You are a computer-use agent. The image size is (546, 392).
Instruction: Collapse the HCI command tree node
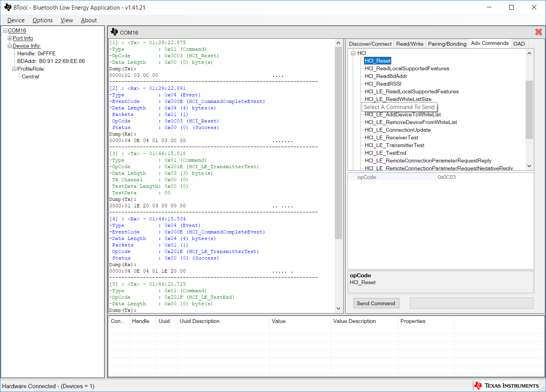(x=353, y=53)
